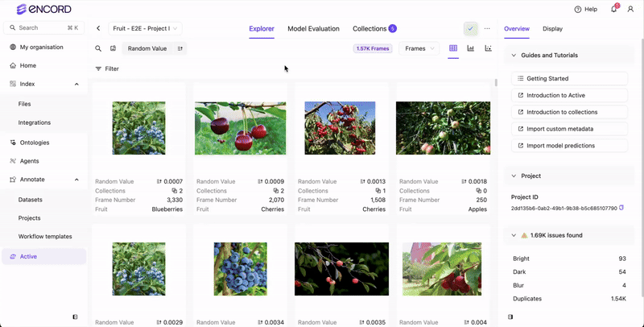Open Projects under Annotate

click(29, 218)
